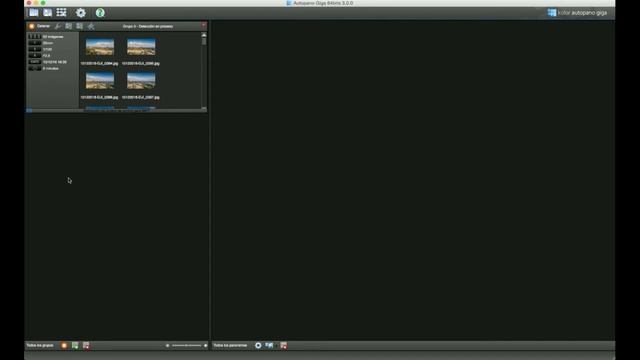Image resolution: width=640 pixels, height=360 pixels.
Task: Click the red remove icon in bottom groups bar
Action: coord(86,345)
